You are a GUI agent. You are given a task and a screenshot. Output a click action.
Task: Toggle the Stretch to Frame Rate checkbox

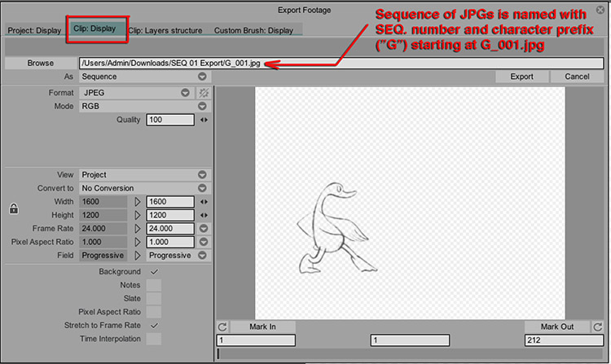[x=154, y=326]
